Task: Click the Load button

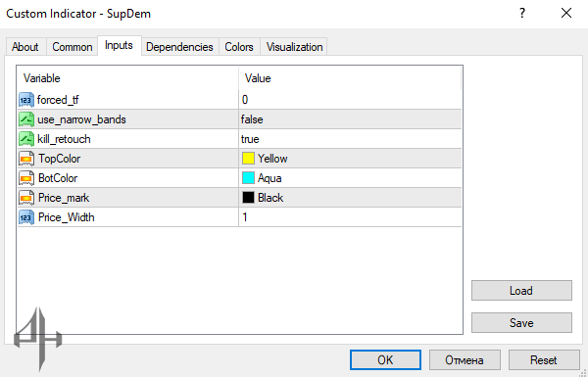Action: (x=521, y=291)
